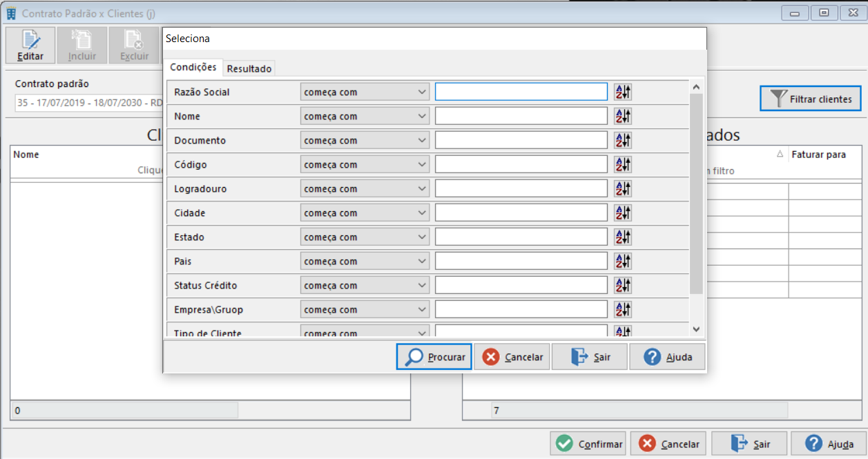The width and height of the screenshot is (868, 459).
Task: Click the Editar toolbar button
Action: tap(30, 46)
